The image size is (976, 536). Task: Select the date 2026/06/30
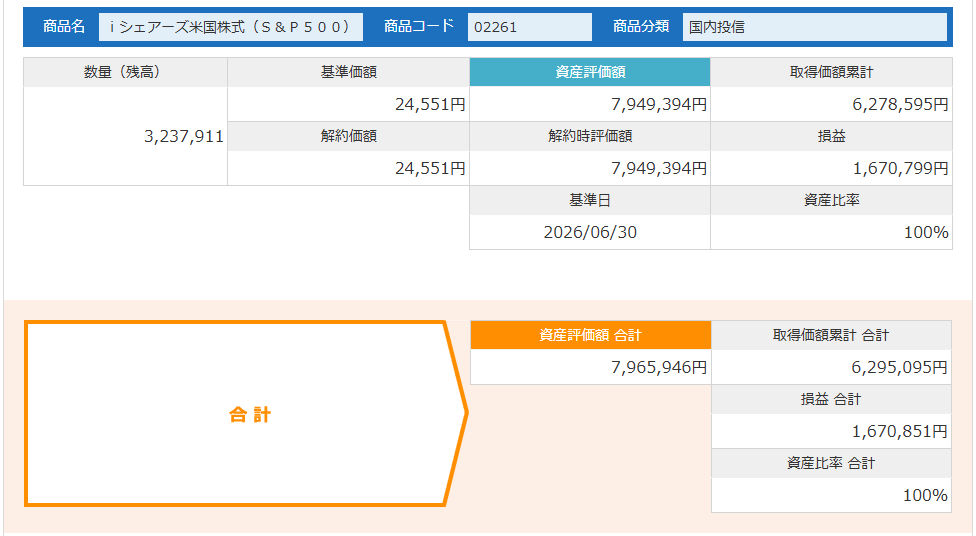click(590, 233)
